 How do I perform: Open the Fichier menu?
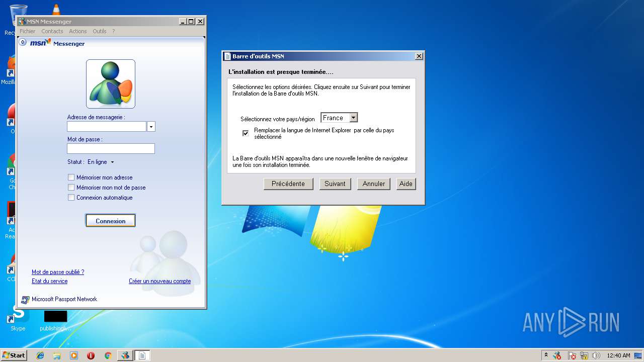pos(28,31)
